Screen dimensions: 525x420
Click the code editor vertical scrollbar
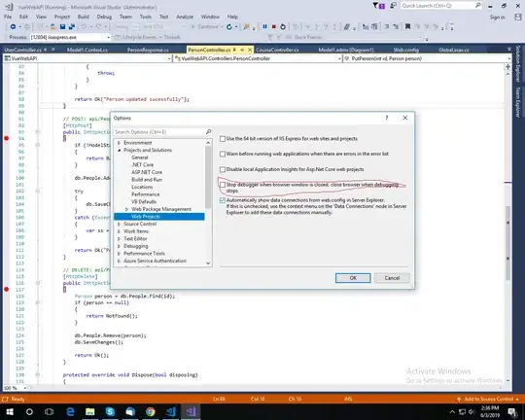(507, 243)
